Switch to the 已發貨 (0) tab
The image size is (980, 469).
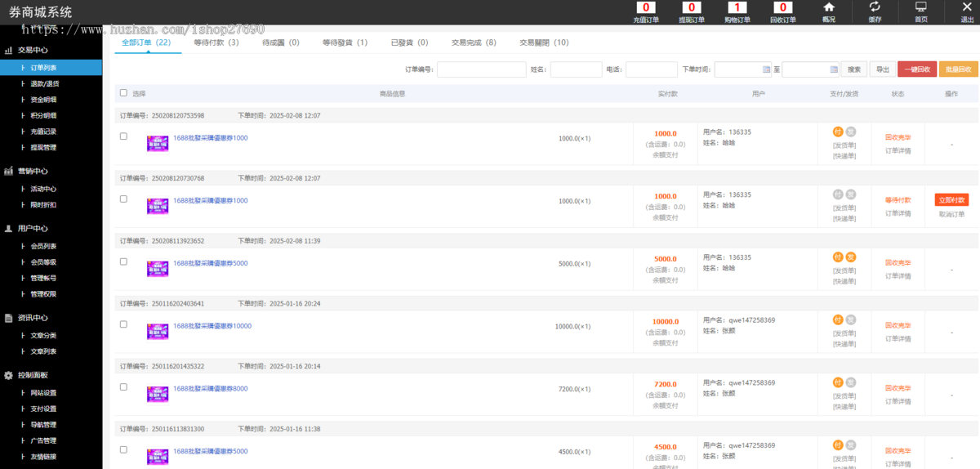(409, 42)
